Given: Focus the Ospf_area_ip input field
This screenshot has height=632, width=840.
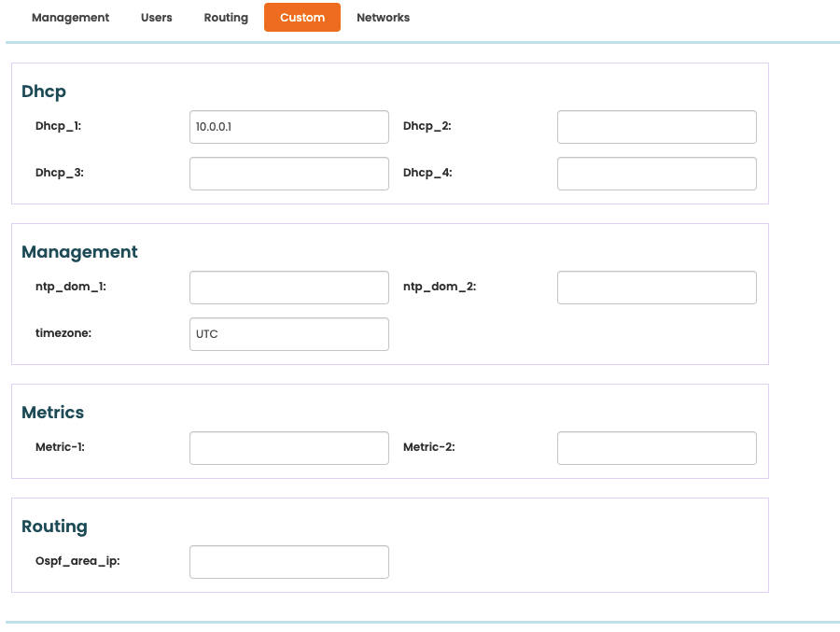Looking at the screenshot, I should coord(289,562).
